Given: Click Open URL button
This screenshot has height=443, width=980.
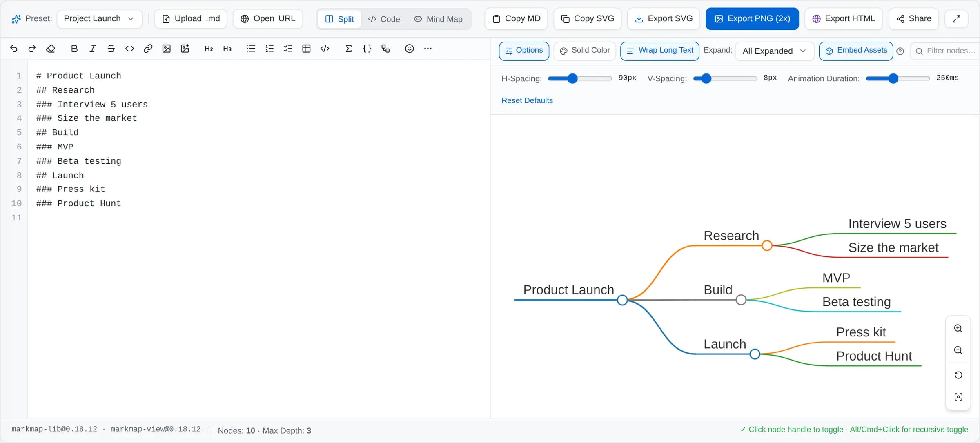Looking at the screenshot, I should 268,19.
